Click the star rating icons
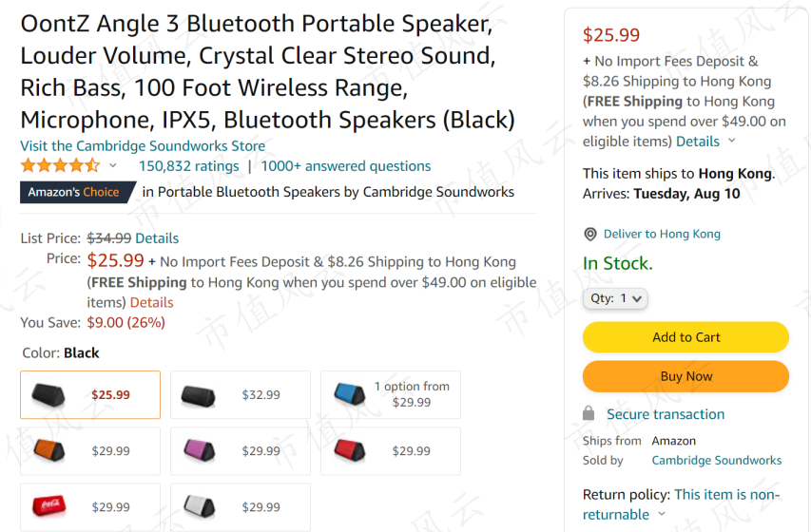This screenshot has width=811, height=532. pos(60,166)
